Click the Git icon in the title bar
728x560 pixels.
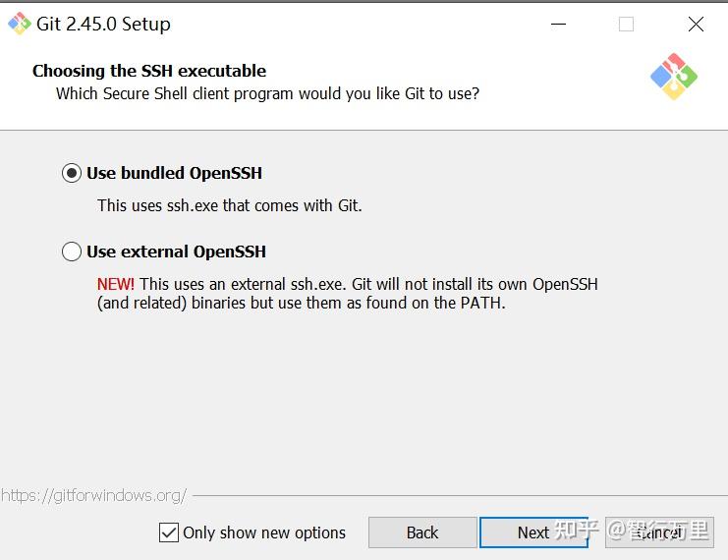19,24
